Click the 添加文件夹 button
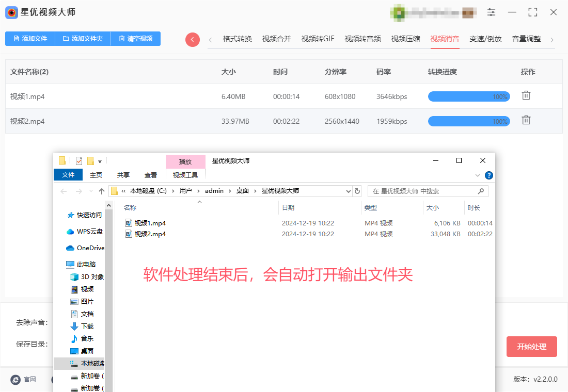Viewport: 568px width, 392px height. (x=83, y=39)
